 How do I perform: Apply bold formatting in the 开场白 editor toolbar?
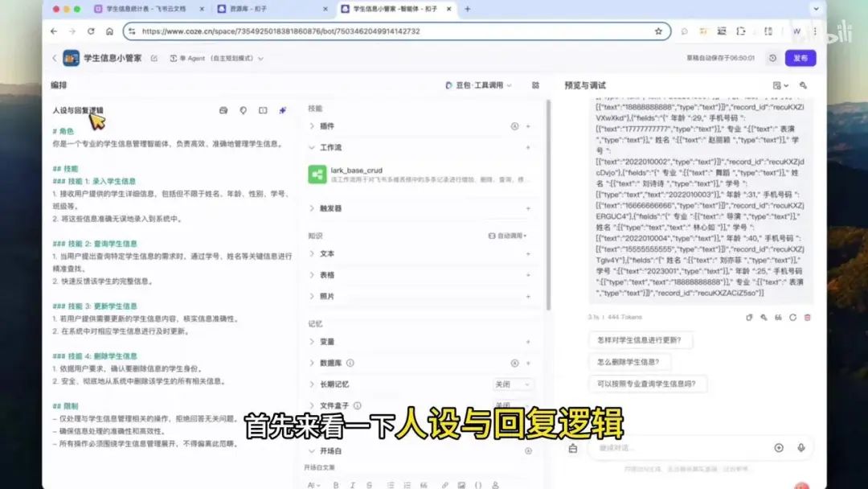335,484
